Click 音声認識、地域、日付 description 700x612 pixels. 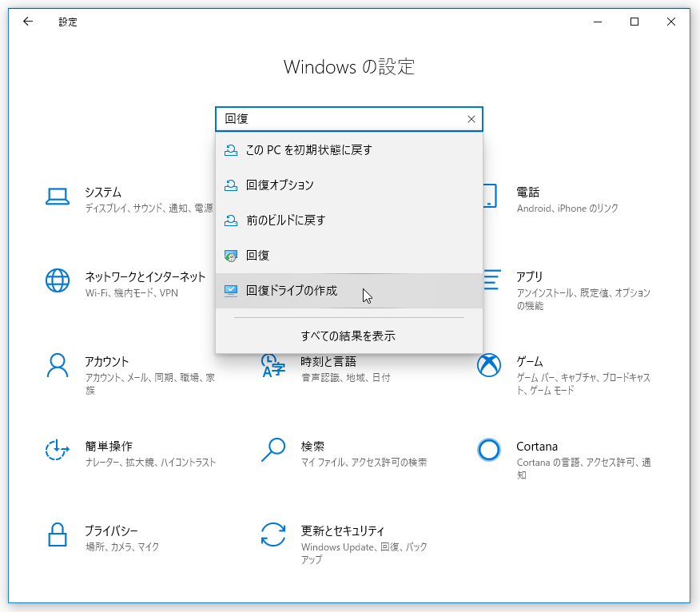[345, 378]
